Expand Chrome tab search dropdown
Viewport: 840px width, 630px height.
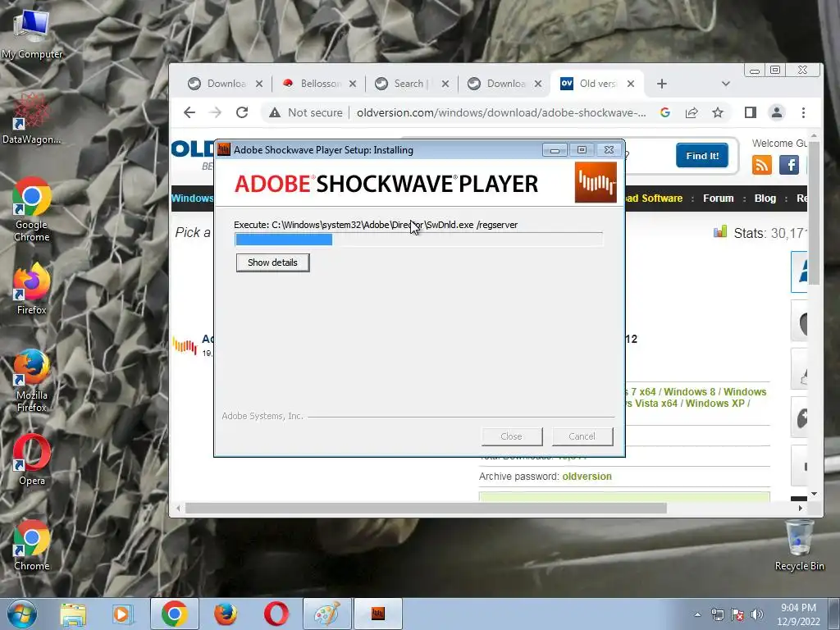tap(725, 84)
